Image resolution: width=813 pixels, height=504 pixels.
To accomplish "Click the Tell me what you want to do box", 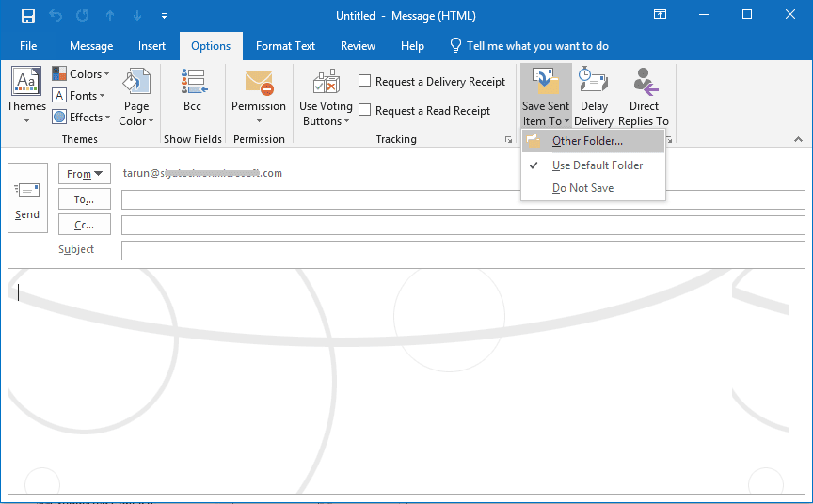I will coord(529,46).
